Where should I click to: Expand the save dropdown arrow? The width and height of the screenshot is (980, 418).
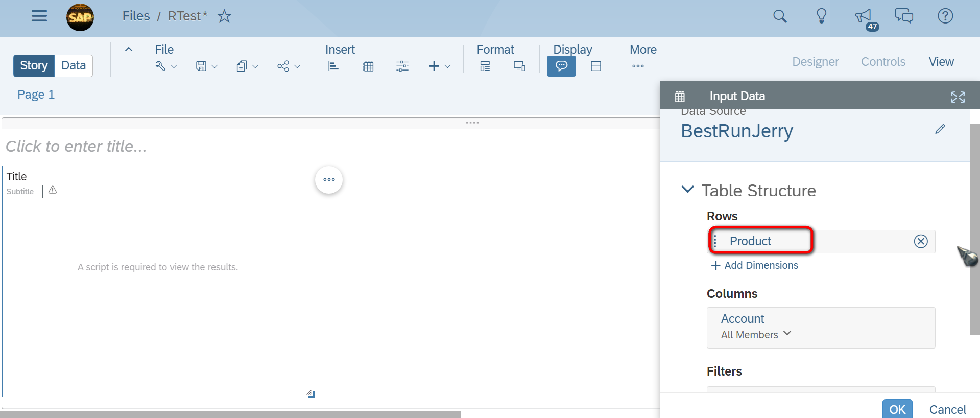click(214, 66)
